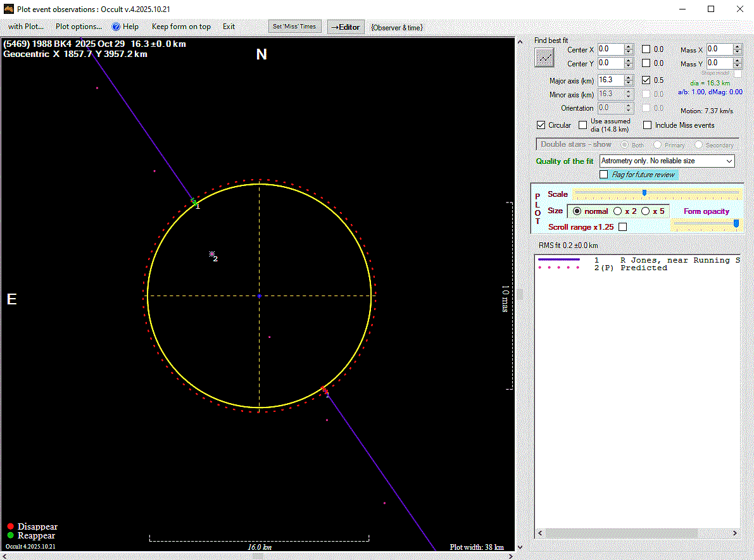
Task: Click the Find best fit graph icon
Action: 544,58
